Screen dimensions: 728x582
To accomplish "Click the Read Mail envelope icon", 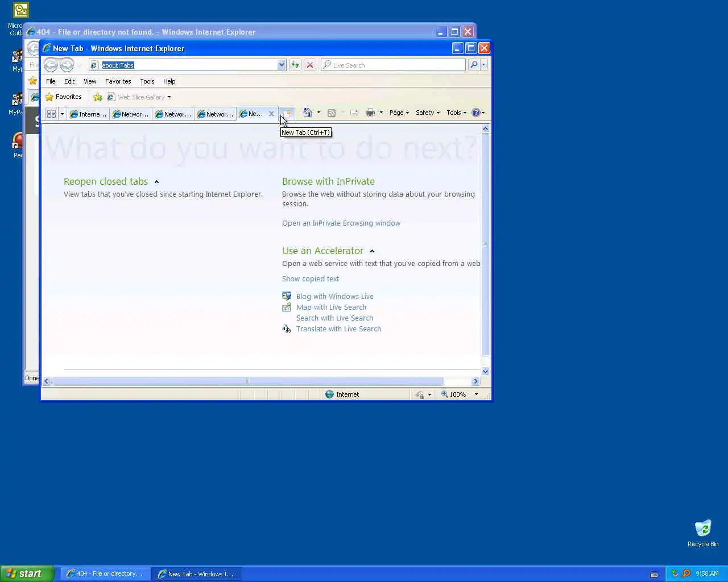I will pyautogui.click(x=354, y=113).
